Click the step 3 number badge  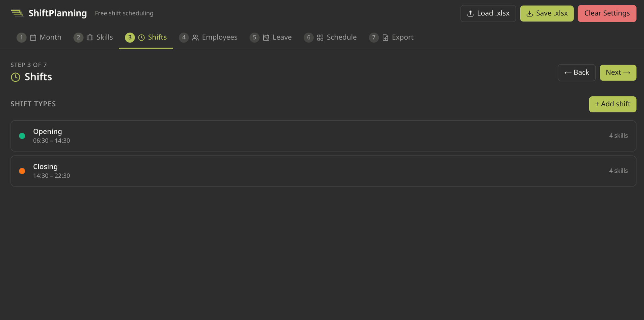[129, 38]
